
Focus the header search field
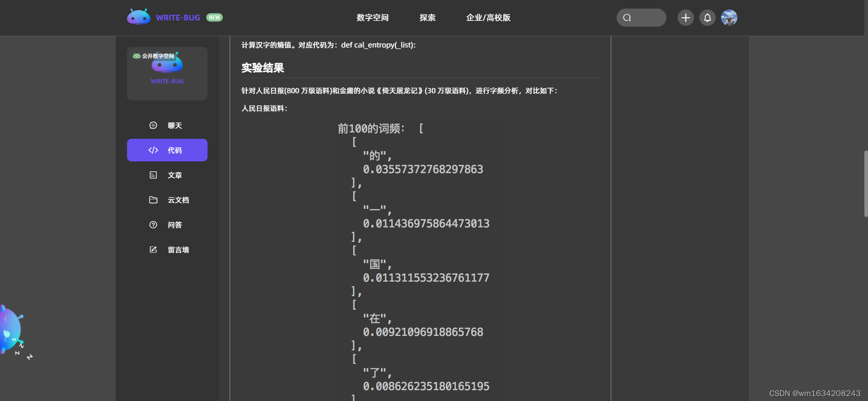point(641,18)
